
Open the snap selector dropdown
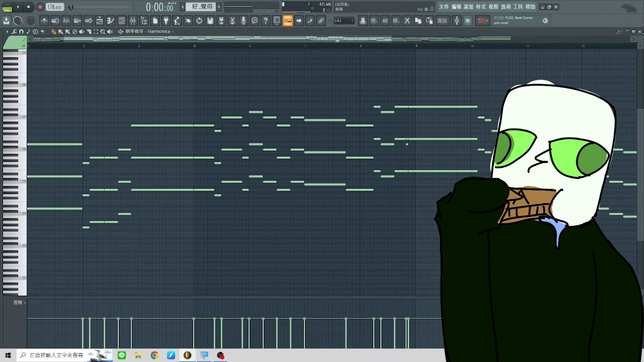coord(343,21)
